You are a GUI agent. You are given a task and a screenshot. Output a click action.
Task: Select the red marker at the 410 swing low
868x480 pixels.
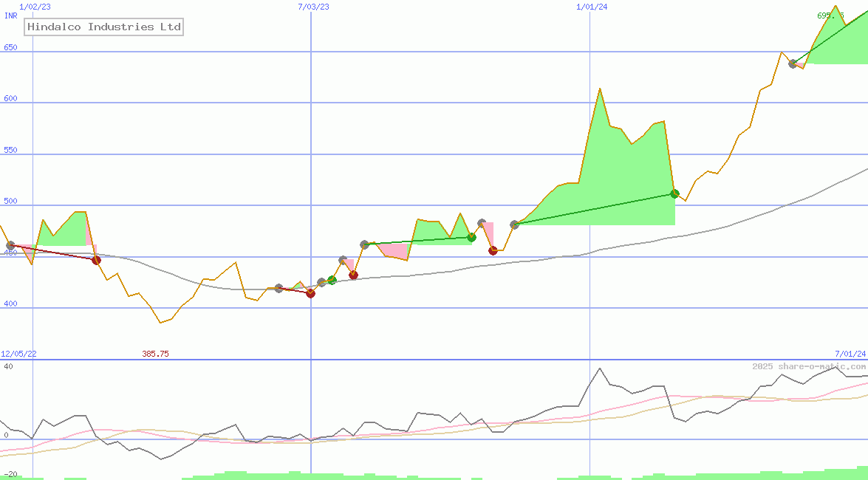(310, 294)
